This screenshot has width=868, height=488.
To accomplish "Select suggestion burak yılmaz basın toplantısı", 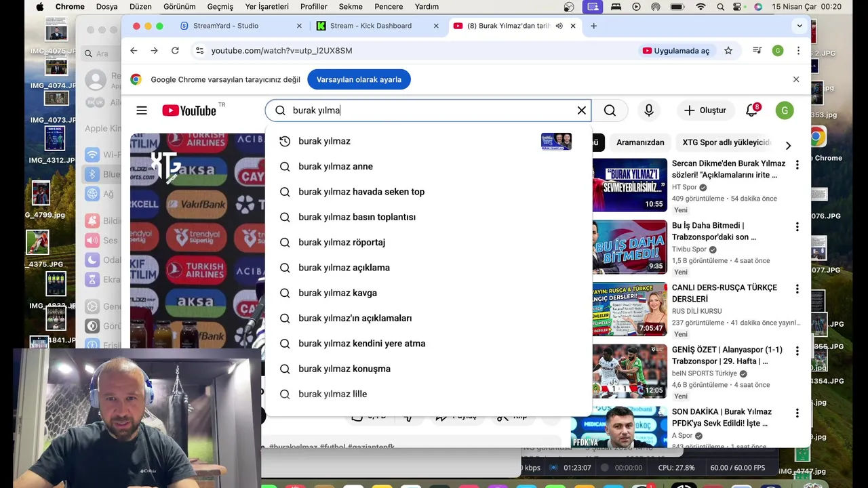I will click(428, 217).
